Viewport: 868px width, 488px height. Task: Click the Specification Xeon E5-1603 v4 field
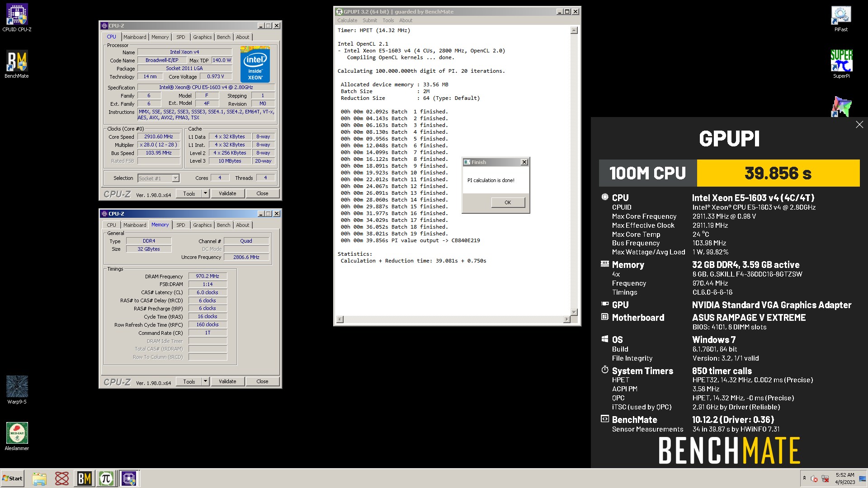click(x=206, y=87)
